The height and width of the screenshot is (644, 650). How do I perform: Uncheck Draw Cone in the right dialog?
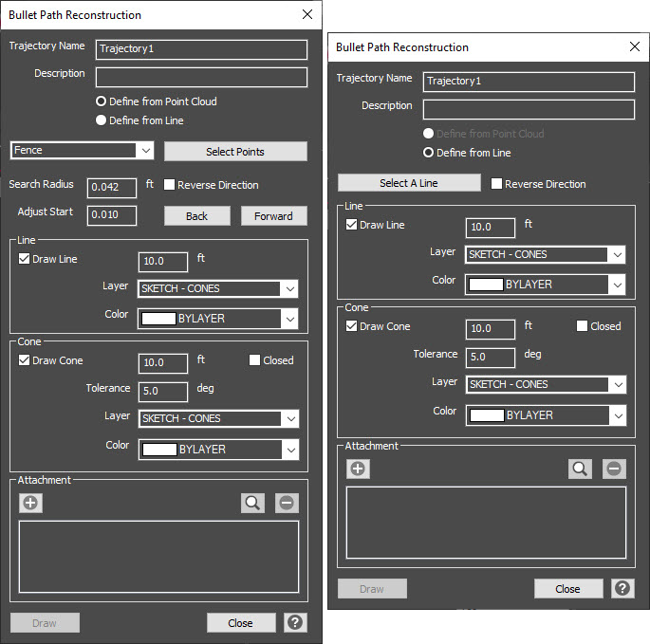click(x=352, y=326)
